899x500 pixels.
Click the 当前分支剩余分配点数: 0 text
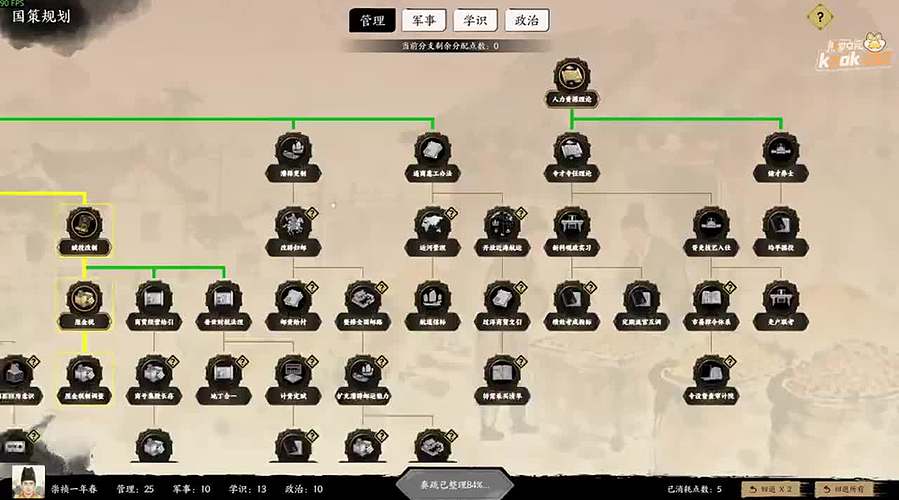point(450,45)
